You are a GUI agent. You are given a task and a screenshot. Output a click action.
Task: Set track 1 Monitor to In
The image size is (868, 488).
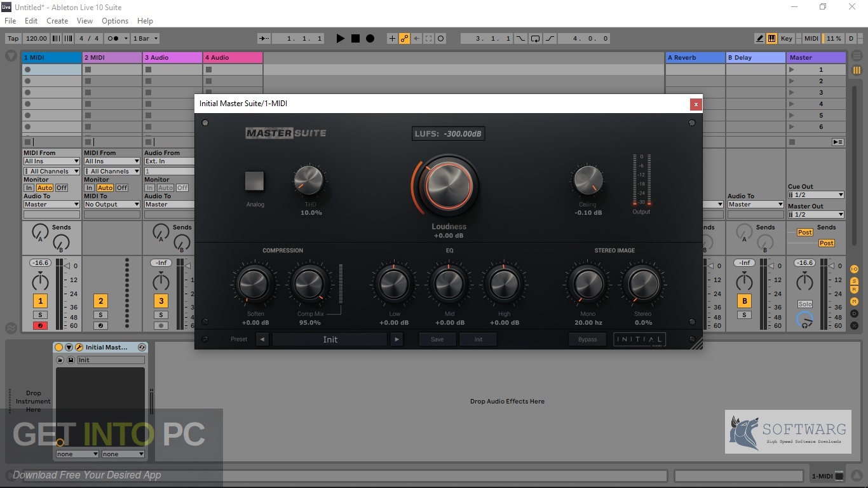29,188
